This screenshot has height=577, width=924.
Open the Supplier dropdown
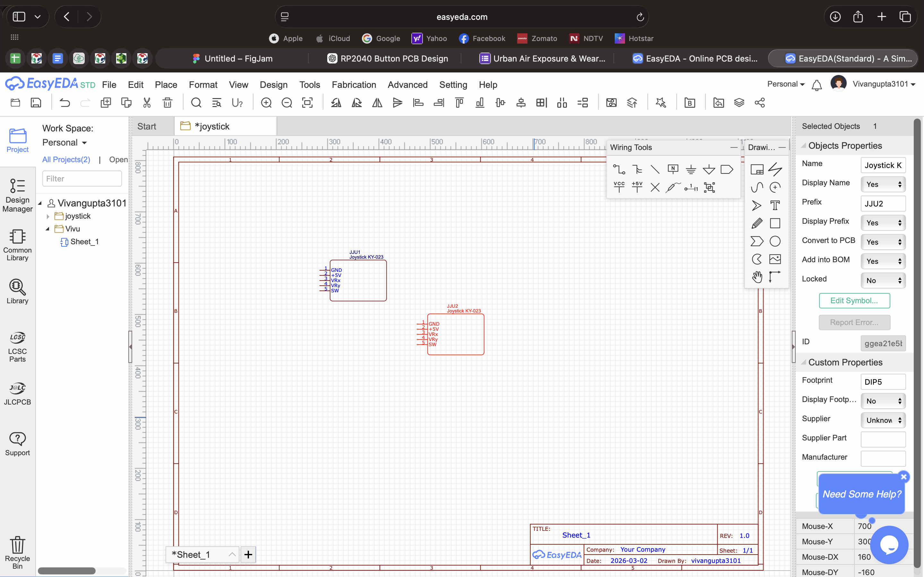pyautogui.click(x=883, y=420)
